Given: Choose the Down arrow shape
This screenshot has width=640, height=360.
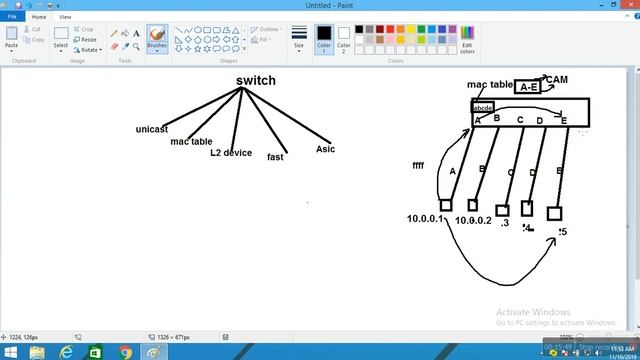Looking at the screenshot, I should (x=179, y=49).
